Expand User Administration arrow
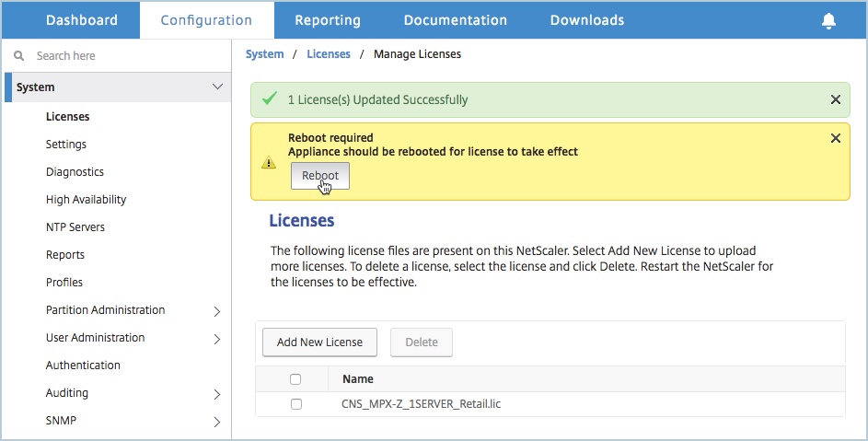 (217, 339)
